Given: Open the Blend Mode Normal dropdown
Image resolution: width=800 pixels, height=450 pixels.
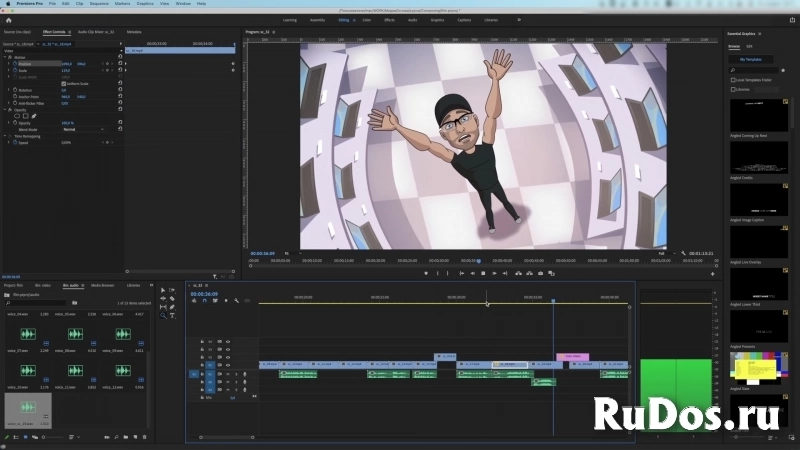Looking at the screenshot, I should [x=83, y=130].
